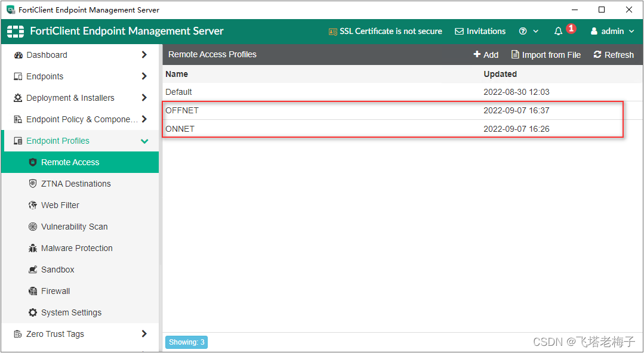Viewport: 644px width, 353px height.
Task: Click the Zero Trust Tags icon
Action: coord(18,334)
